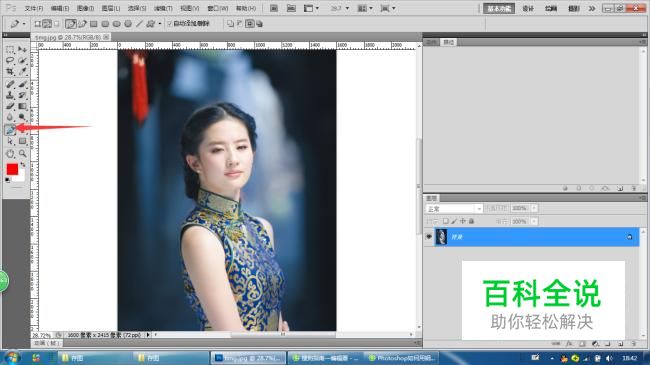The height and width of the screenshot is (365, 650).
Task: Open the Edit menu
Action: tap(60, 8)
